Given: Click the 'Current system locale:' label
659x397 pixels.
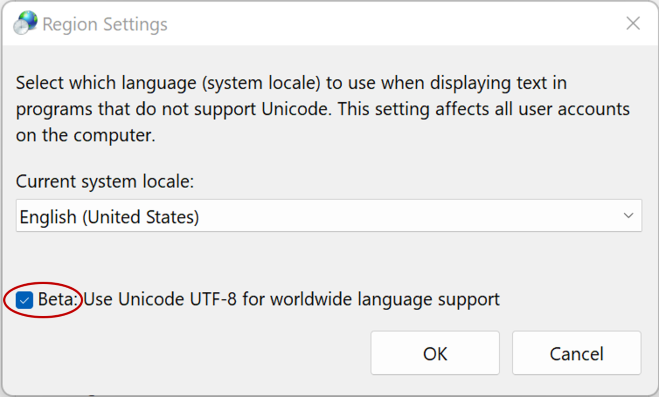Looking at the screenshot, I should [105, 181].
